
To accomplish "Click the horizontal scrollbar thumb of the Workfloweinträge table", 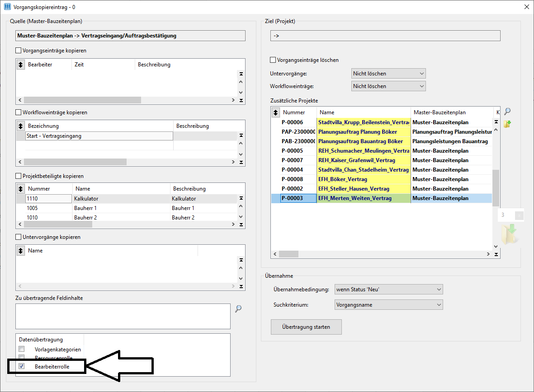I will point(75,162).
